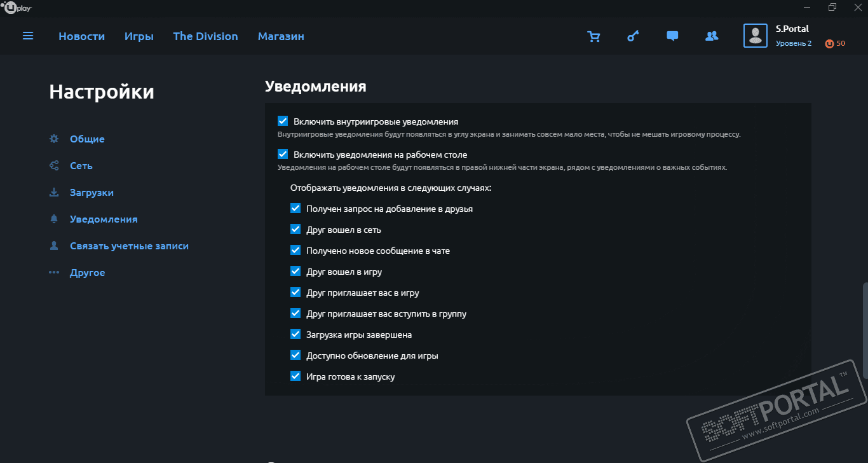This screenshot has height=463, width=868.
Task: Uncheck 'Игра готова к запуску' option
Action: [295, 376]
